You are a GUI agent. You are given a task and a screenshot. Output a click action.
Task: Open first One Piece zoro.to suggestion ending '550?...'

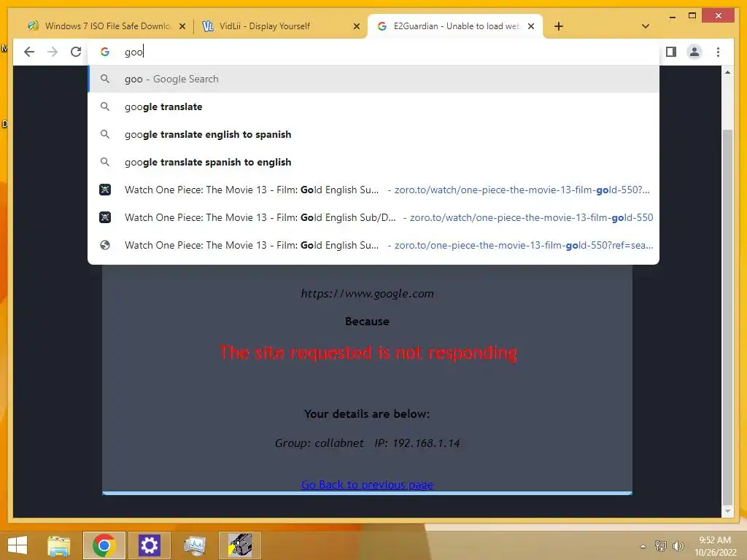[x=373, y=190]
